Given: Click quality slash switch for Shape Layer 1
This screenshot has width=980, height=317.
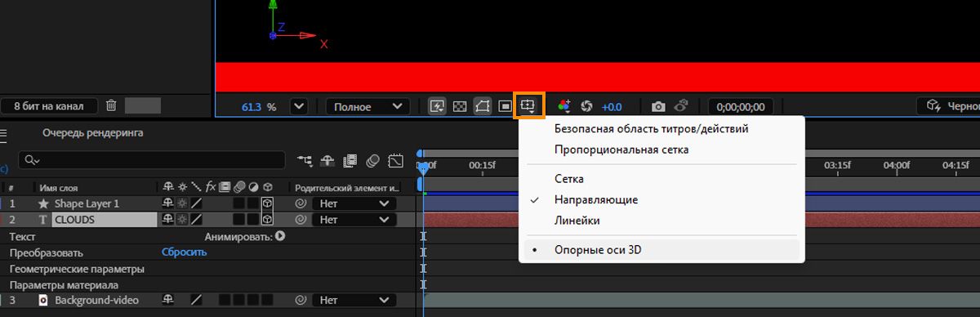Looking at the screenshot, I should click(x=196, y=203).
